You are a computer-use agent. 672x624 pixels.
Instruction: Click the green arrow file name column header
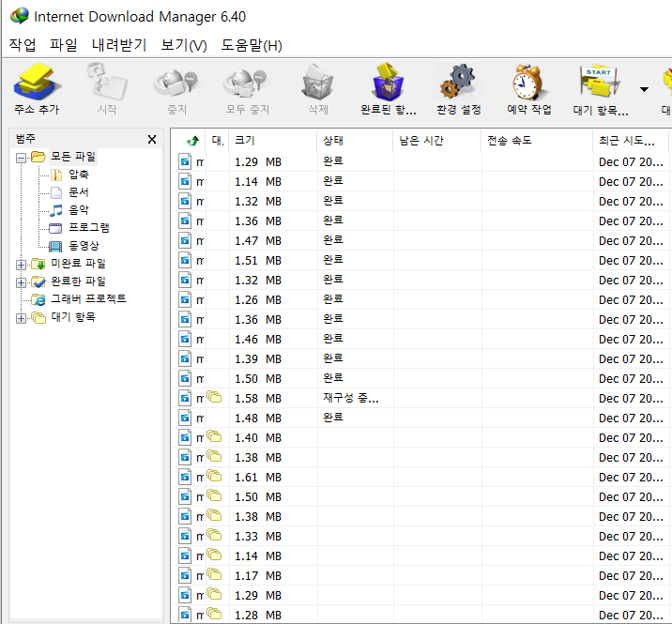coord(188,140)
